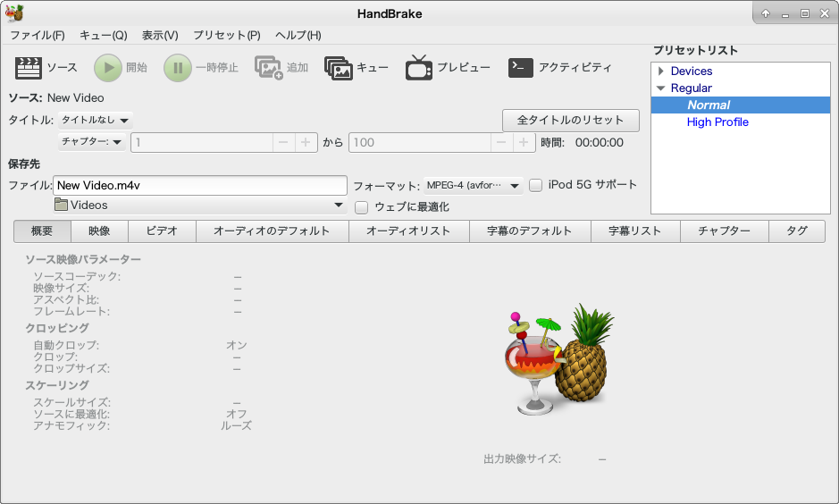The width and height of the screenshot is (839, 504).
Task: Click the keep-above arrow window button
Action: pos(766,13)
